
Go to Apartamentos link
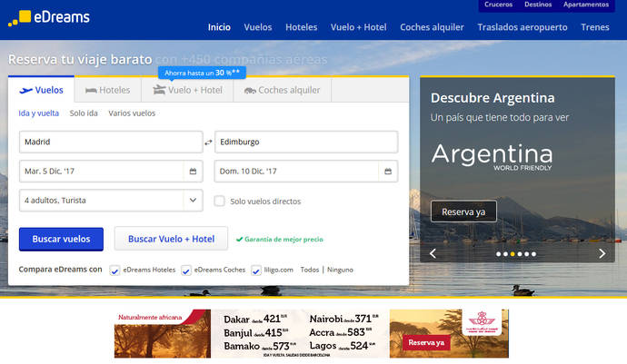pyautogui.click(x=586, y=5)
